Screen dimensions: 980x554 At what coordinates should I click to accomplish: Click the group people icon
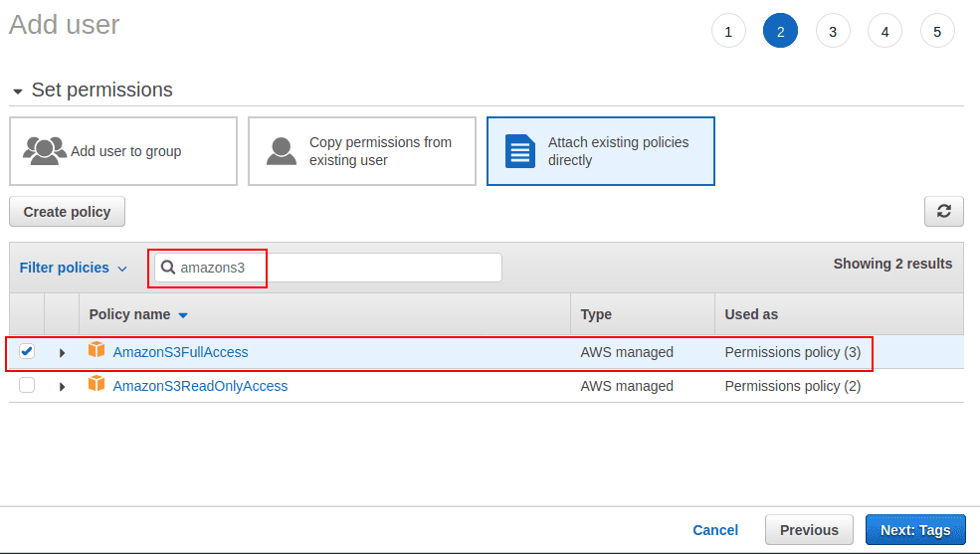click(45, 151)
